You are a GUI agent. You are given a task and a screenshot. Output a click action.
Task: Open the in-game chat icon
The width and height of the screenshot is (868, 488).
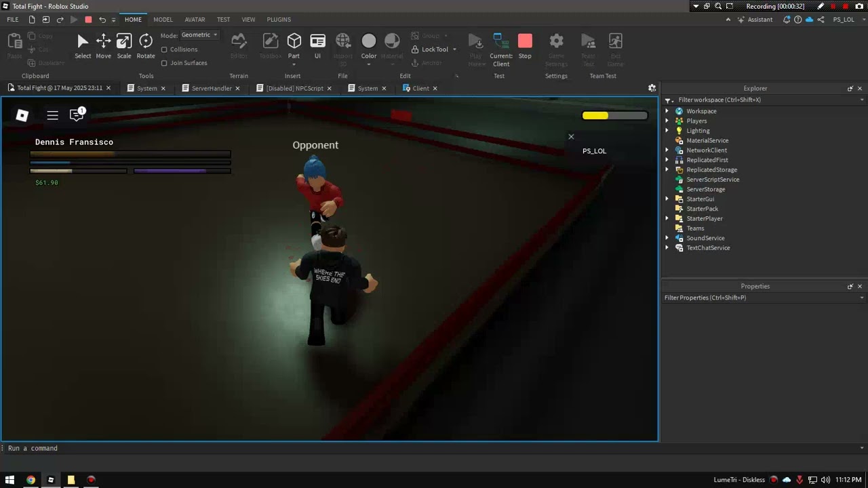(x=77, y=115)
